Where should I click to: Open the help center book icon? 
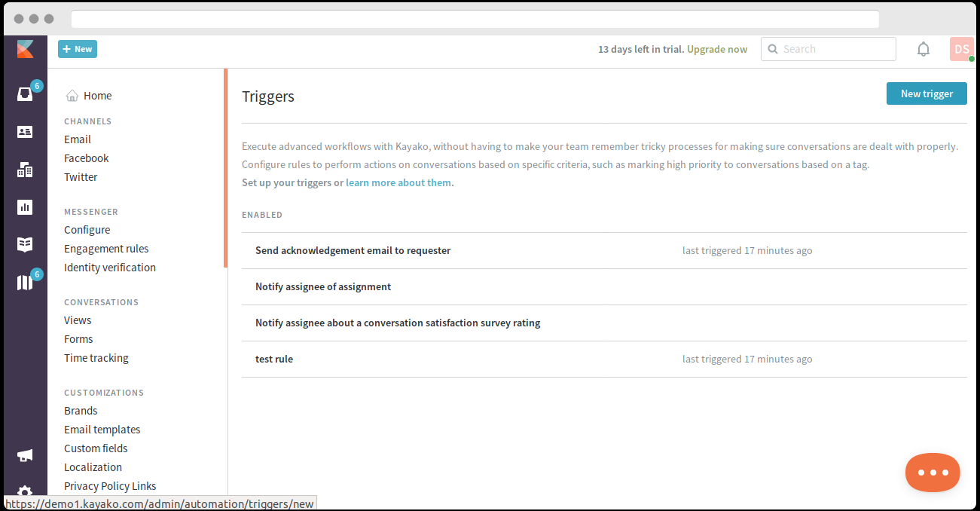pos(25,244)
